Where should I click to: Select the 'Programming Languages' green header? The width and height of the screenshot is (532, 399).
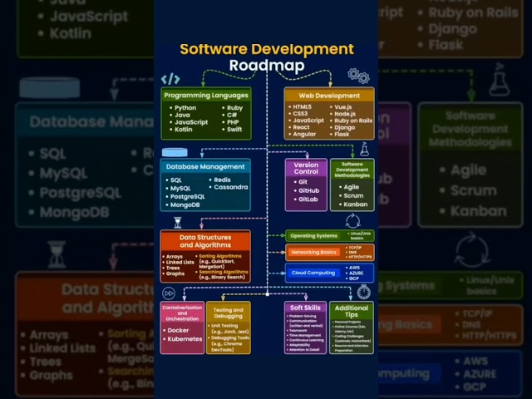[206, 96]
